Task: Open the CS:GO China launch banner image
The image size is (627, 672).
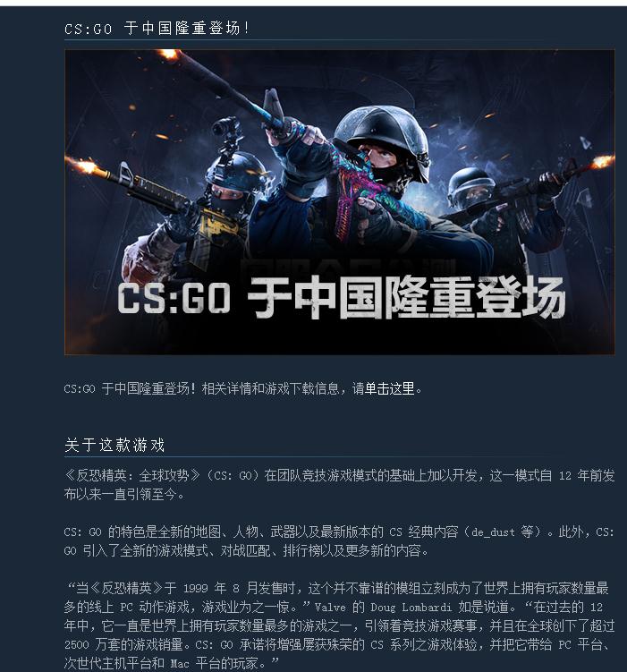Action: (x=340, y=202)
